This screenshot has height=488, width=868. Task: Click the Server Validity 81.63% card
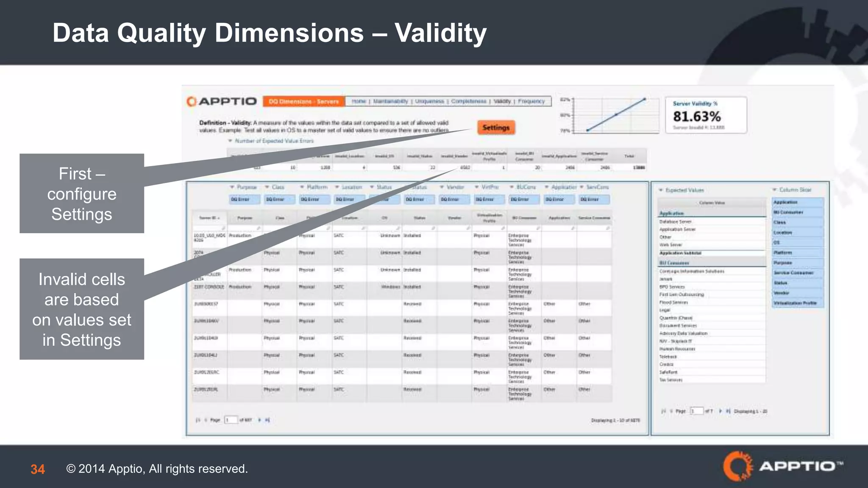706,115
